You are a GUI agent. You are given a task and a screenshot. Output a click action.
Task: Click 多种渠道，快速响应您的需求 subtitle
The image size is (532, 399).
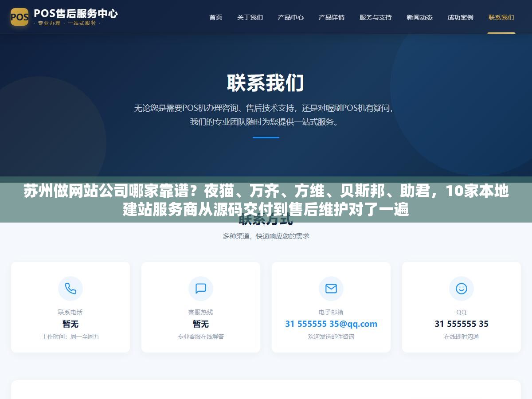point(266,236)
